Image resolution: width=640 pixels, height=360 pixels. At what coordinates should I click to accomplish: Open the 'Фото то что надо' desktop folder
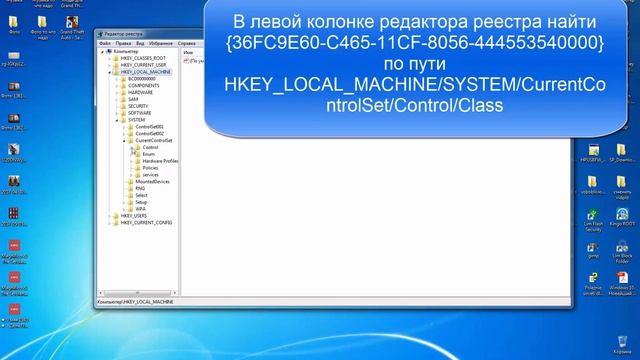pyautogui.click(x=42, y=28)
